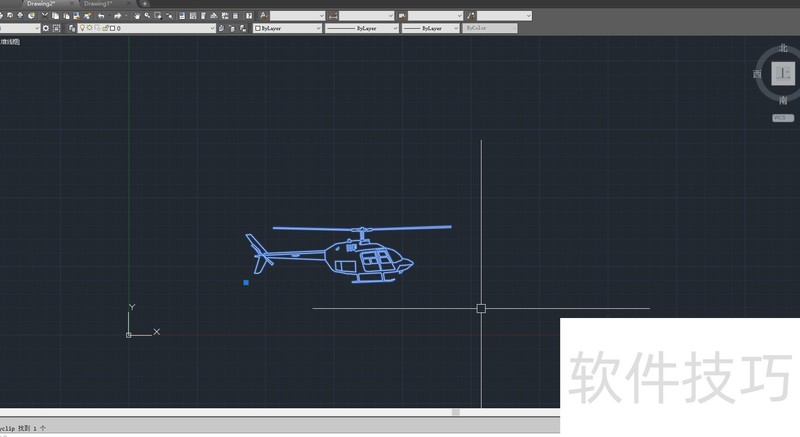800x437 pixels.
Task: Expand the table style dropdown
Action: (x=460, y=16)
